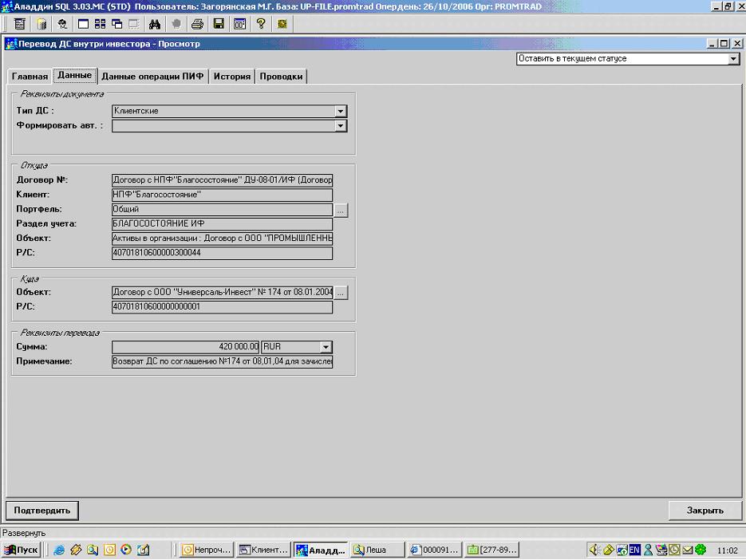Click the greyed-out window toolbar icon
This screenshot has width=746, height=560.
tap(134, 24)
